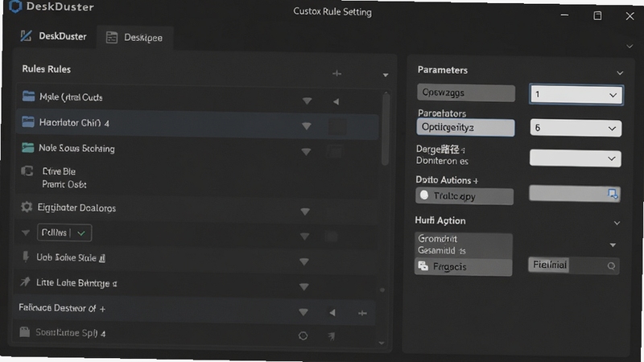The image size is (644, 362).
Task: Click the Opdicgeiityz field
Action: [465, 128]
